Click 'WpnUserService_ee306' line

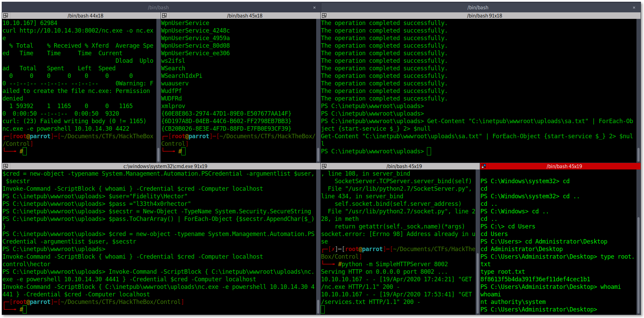[x=195, y=53]
